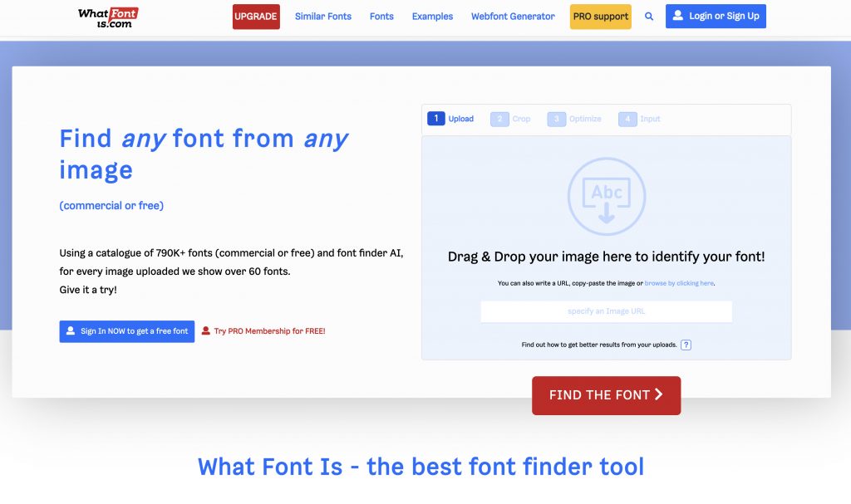Screen dimensions: 851x504
Task: Click the specify an Image URL field
Action: point(606,311)
